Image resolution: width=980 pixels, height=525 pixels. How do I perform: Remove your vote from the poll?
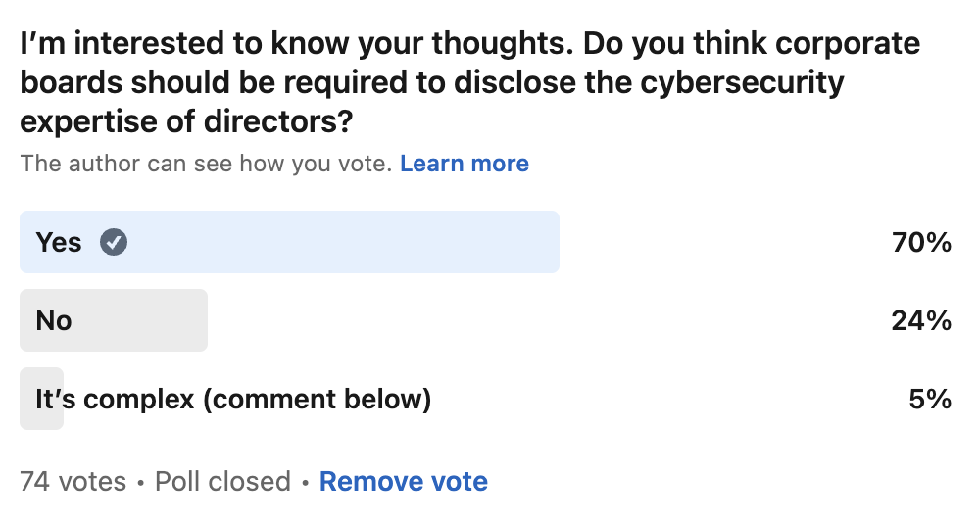[x=403, y=481]
